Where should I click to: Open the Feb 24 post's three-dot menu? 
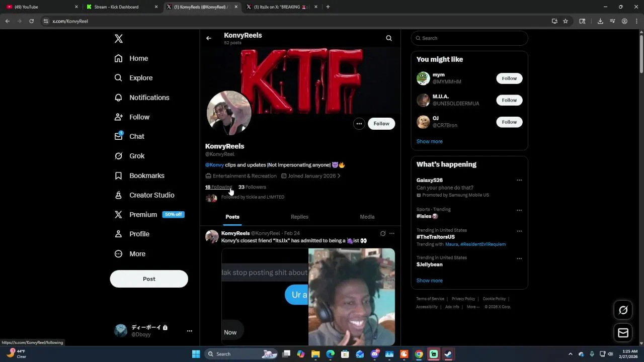point(392,233)
